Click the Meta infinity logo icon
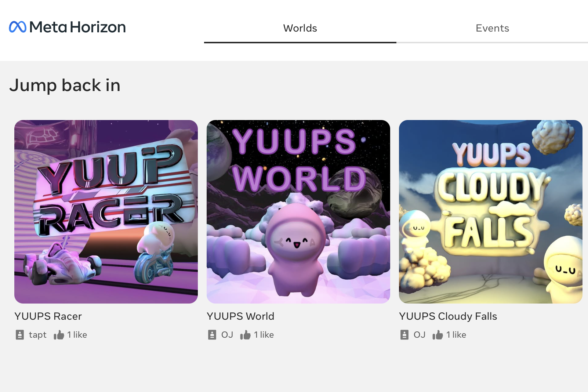588x392 pixels. tap(18, 27)
